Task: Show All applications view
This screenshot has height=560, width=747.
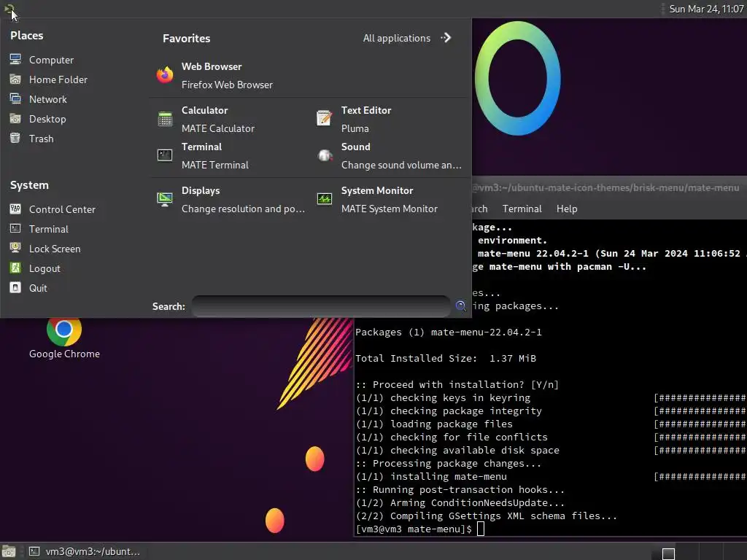Action: [x=396, y=38]
